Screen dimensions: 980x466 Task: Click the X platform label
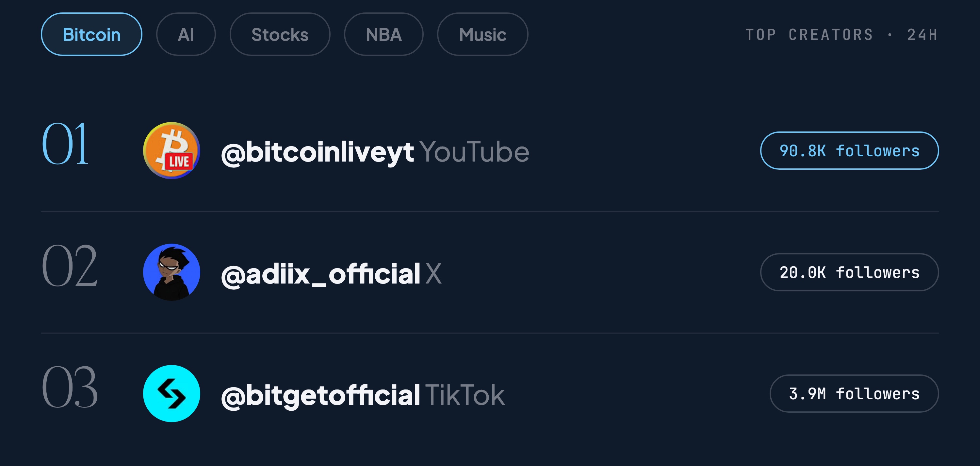coord(434,274)
